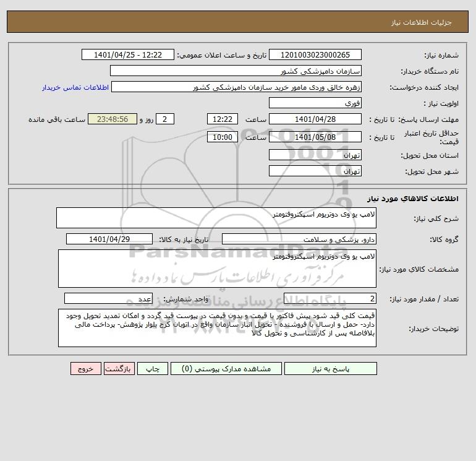Click the تاریخ نیاز به کالا label
This screenshot has height=461, width=476.
point(184,239)
